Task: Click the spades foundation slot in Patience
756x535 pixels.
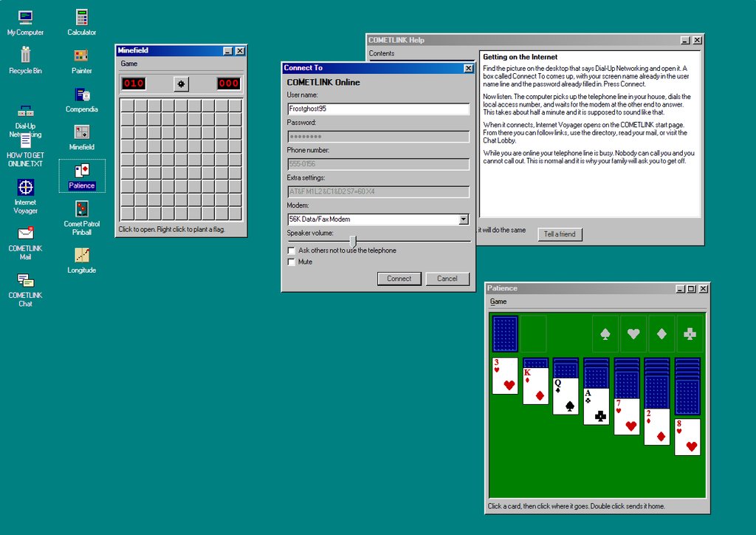Action: coord(605,333)
